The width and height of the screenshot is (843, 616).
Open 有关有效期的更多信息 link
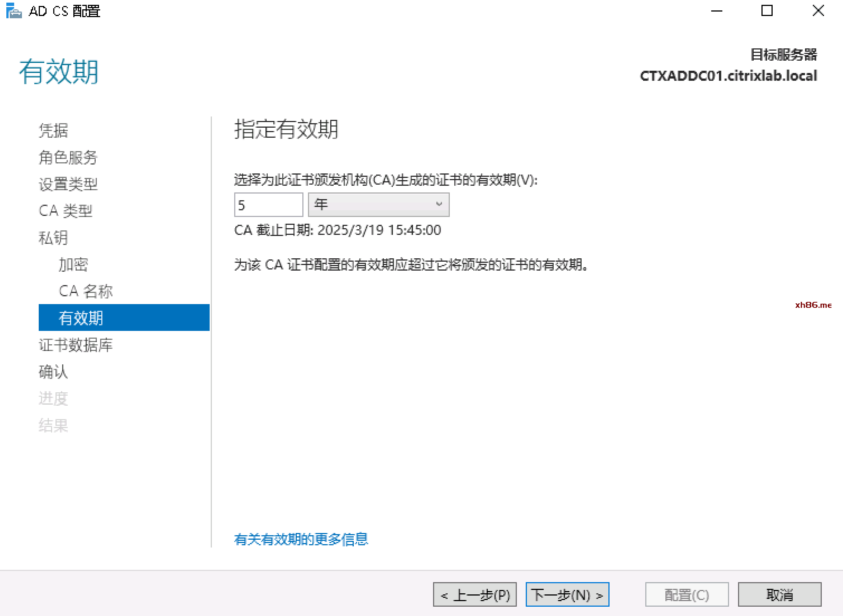pyautogui.click(x=301, y=539)
